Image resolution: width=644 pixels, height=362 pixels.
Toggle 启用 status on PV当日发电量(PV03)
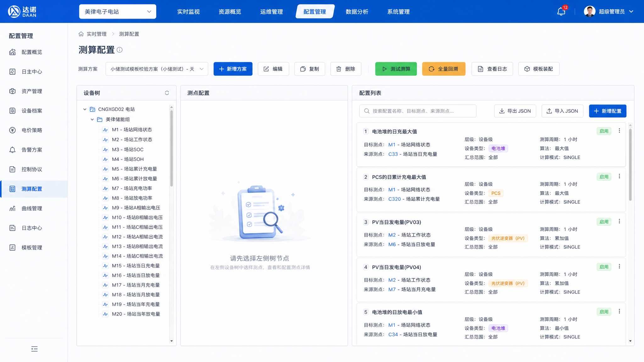tap(604, 222)
